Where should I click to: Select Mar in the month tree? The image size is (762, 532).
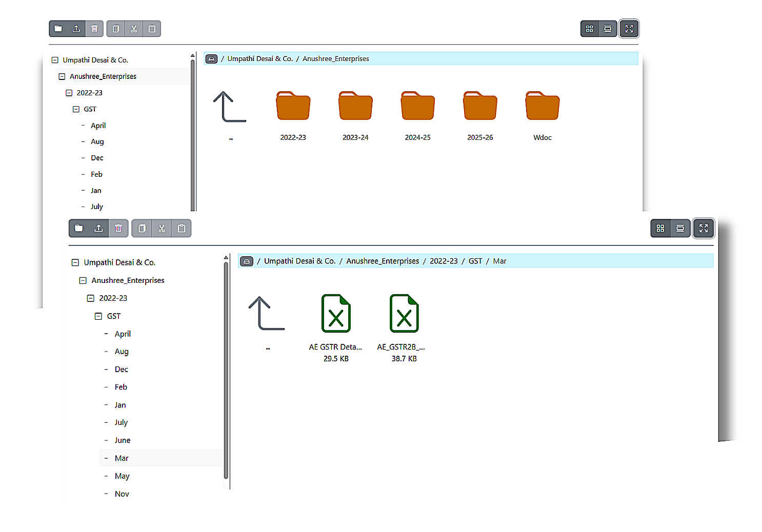122,458
